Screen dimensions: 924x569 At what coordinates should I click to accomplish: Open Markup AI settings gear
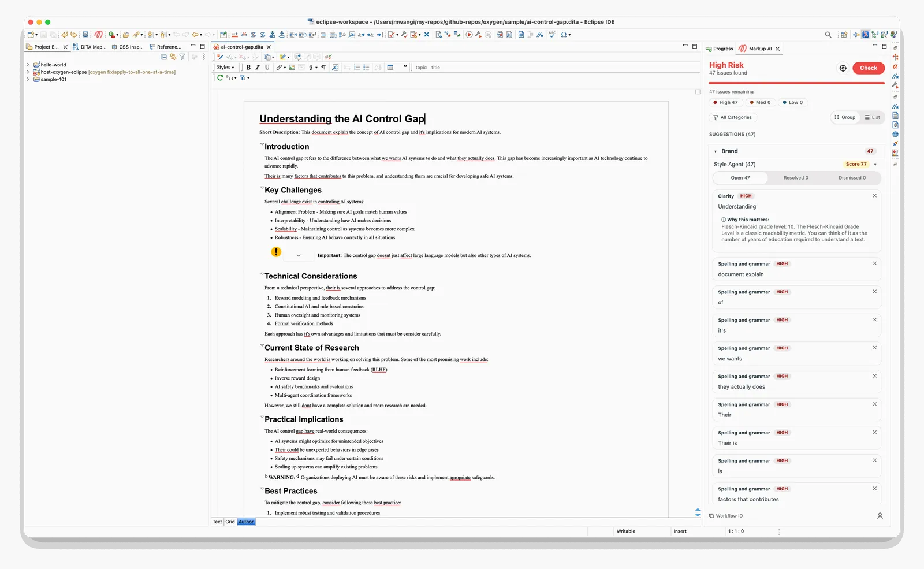(x=843, y=68)
